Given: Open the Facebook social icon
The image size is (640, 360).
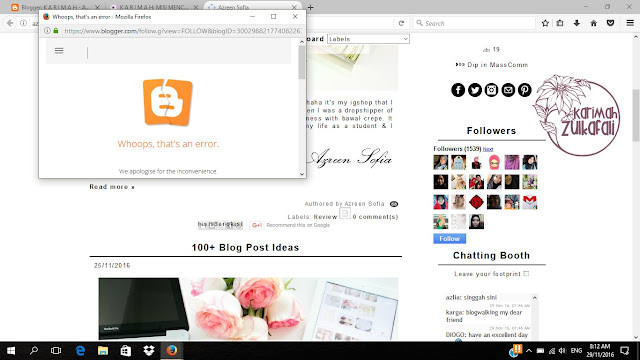Looking at the screenshot, I should click(458, 90).
